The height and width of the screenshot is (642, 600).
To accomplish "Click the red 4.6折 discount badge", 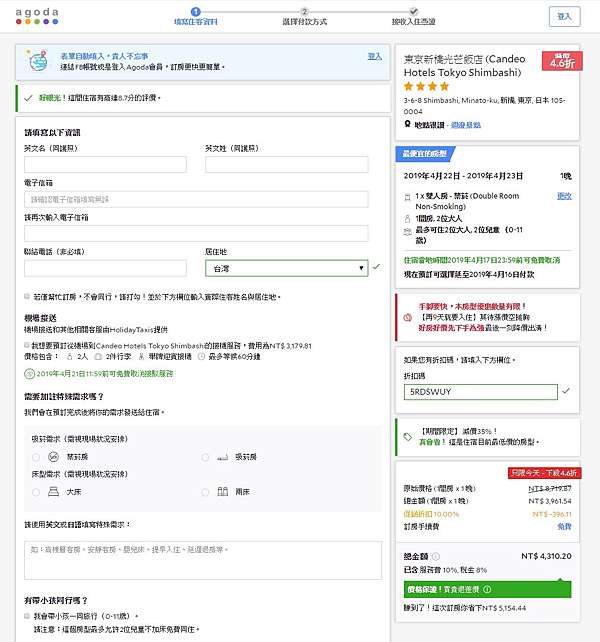I will (562, 61).
